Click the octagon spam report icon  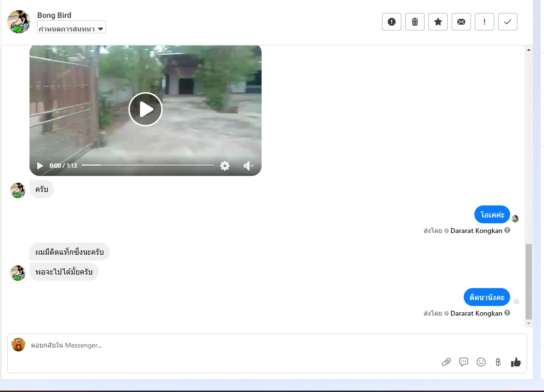392,22
